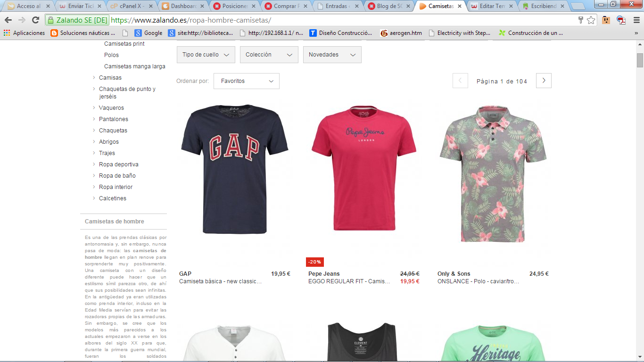644x362 pixels.
Task: Open the Tipo de cuello filter dropdown
Action: 206,55
